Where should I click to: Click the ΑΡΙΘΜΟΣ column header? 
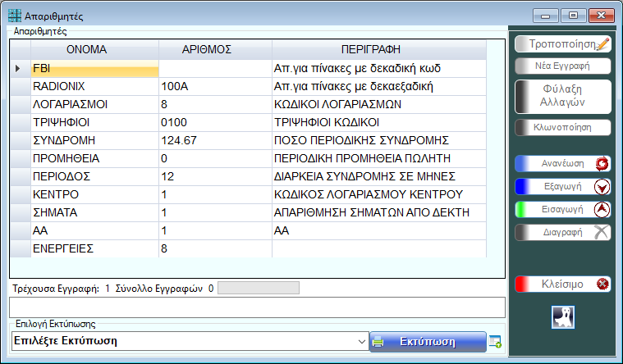[x=215, y=49]
